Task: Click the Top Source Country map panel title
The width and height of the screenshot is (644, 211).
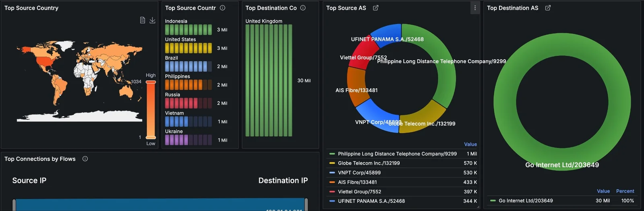Action: [x=31, y=8]
